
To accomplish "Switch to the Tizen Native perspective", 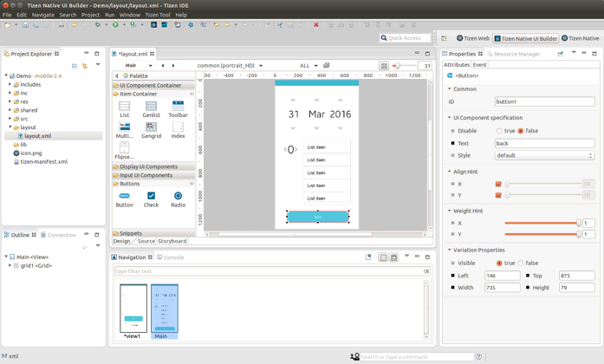I will 581,38.
